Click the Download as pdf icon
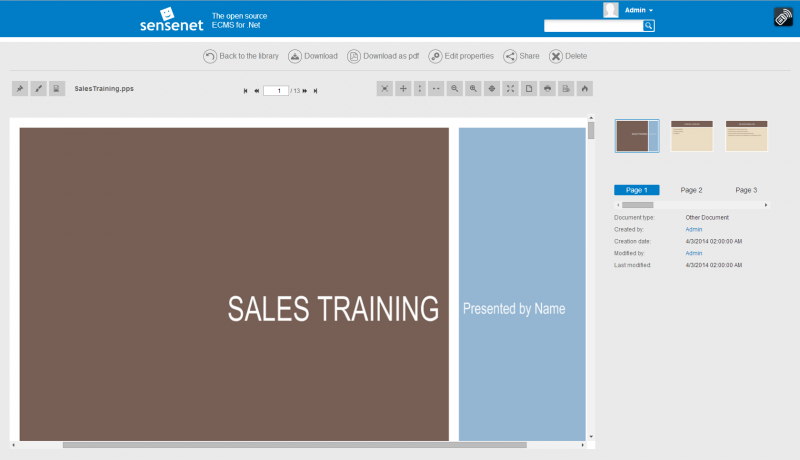Image resolution: width=800 pixels, height=460 pixels. pyautogui.click(x=354, y=56)
